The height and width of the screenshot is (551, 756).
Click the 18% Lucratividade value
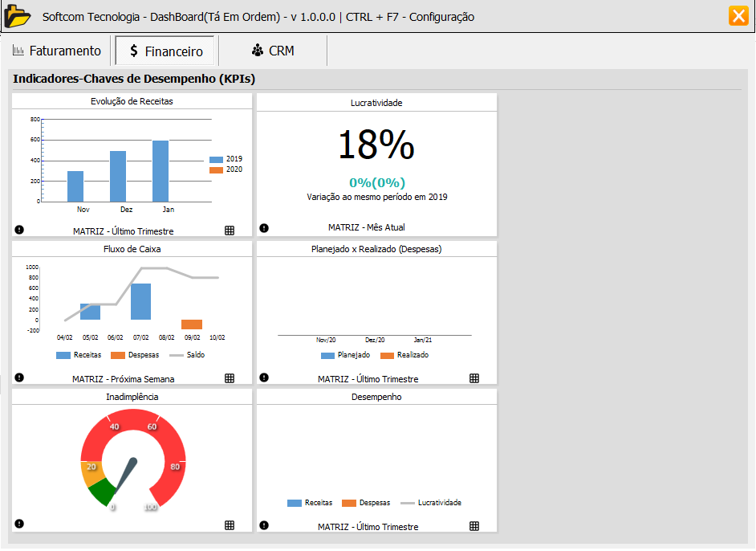[x=376, y=145]
